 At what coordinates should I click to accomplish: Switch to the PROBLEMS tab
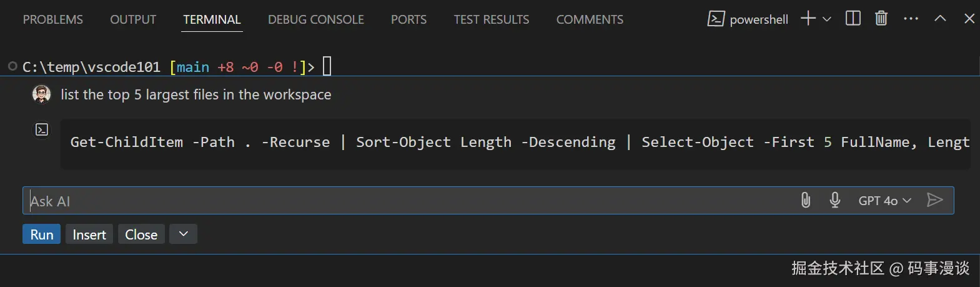tap(53, 19)
